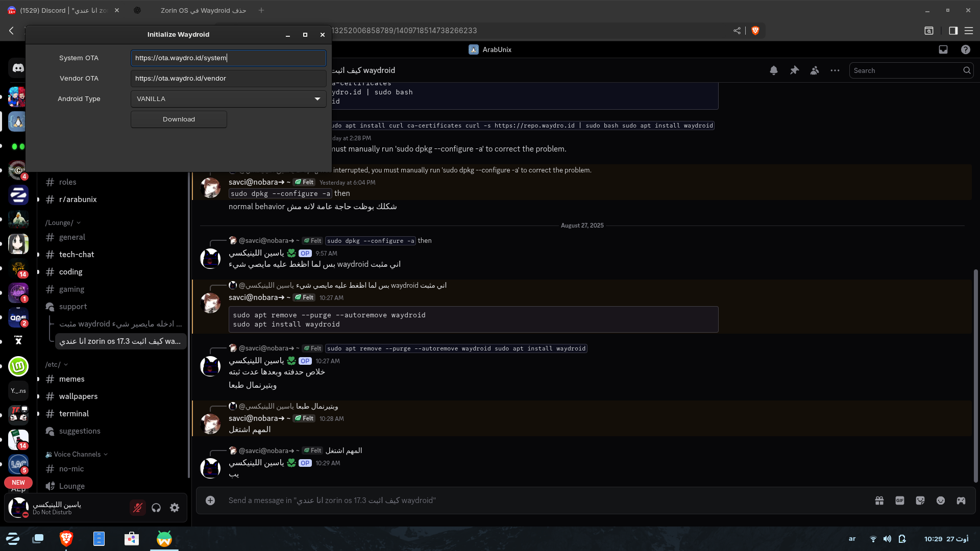Open Discord inbox icon
This screenshot has width=980, height=551.
click(x=943, y=49)
